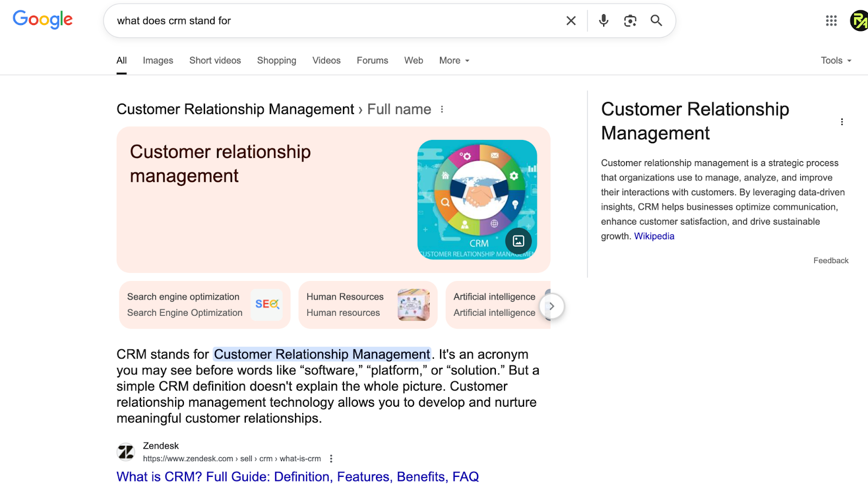This screenshot has width=868, height=498.
Task: Click the magnifier search button
Action: click(x=656, y=21)
